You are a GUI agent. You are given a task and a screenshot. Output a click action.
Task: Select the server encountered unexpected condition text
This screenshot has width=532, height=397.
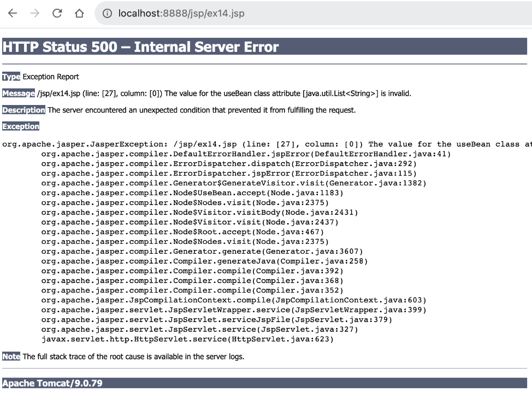coord(202,110)
